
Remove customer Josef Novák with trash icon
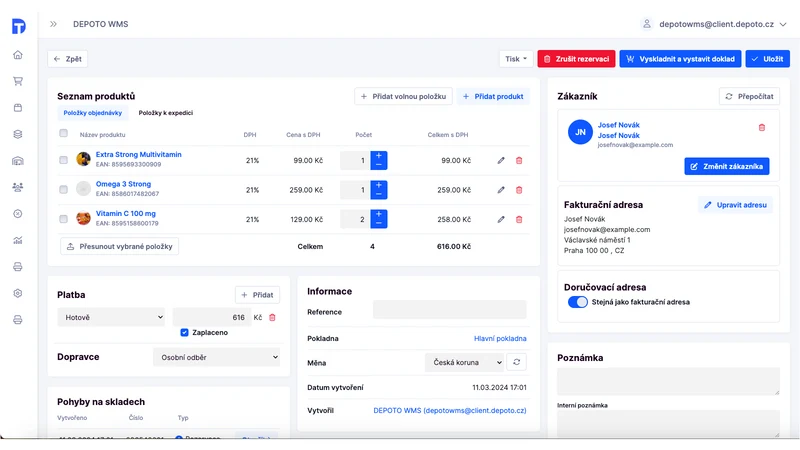[x=762, y=128]
